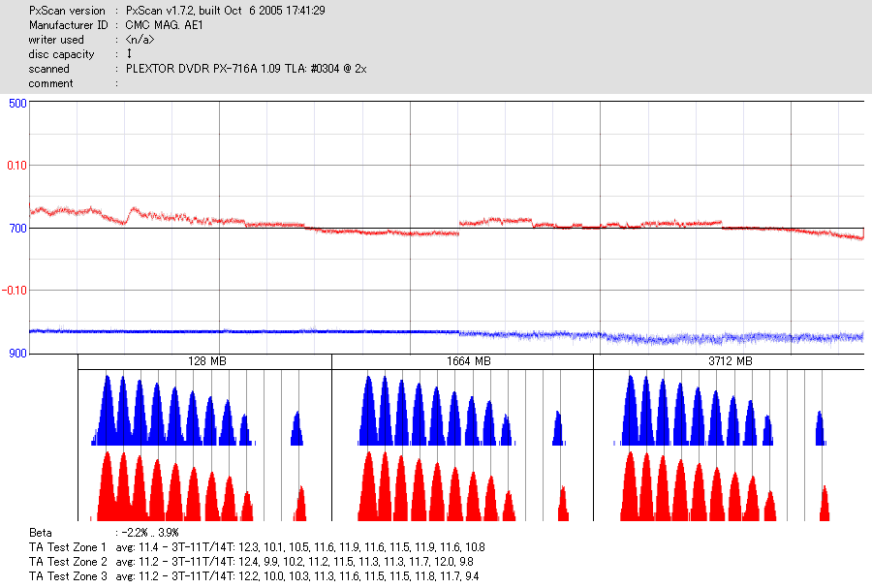Click the red axis label '0.10'
This screenshot has width=872, height=588.
click(16, 166)
